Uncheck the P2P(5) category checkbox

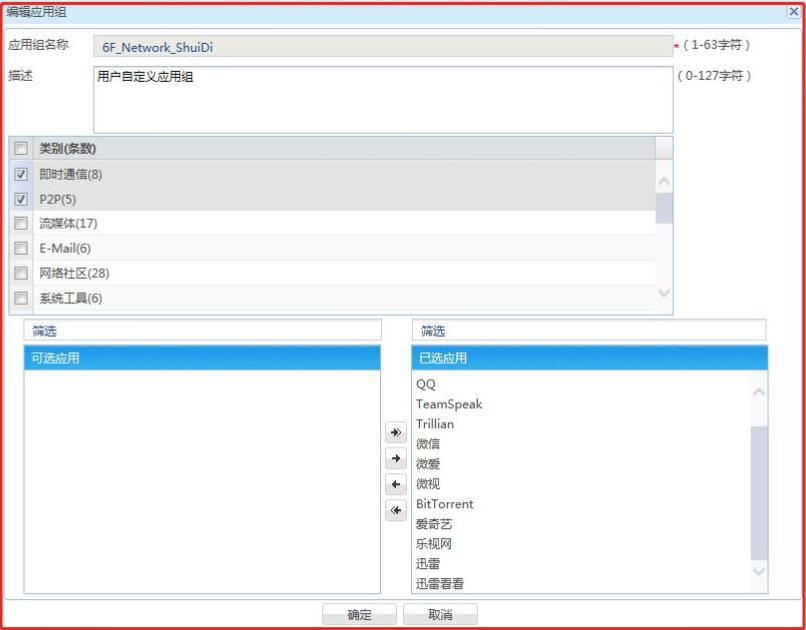21,199
